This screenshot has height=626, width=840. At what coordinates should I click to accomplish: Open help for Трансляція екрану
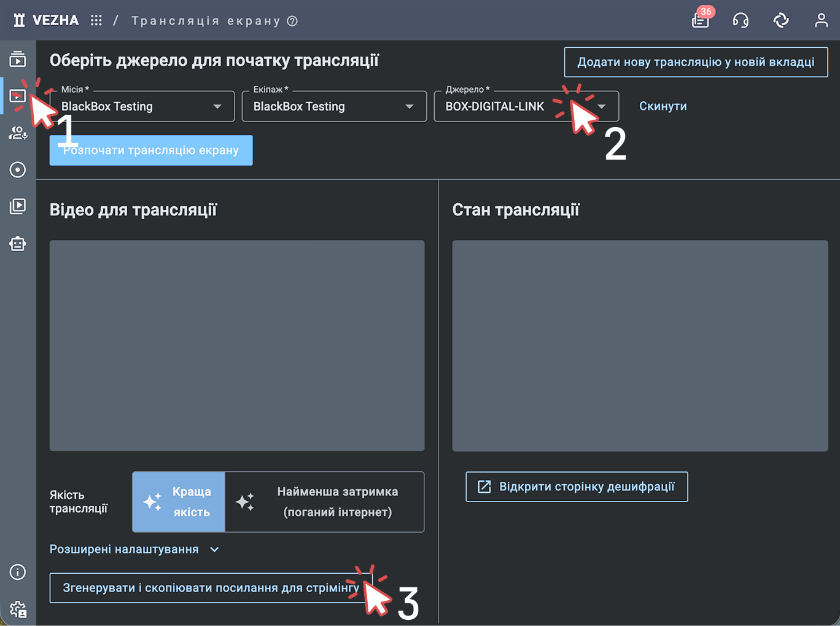click(293, 21)
